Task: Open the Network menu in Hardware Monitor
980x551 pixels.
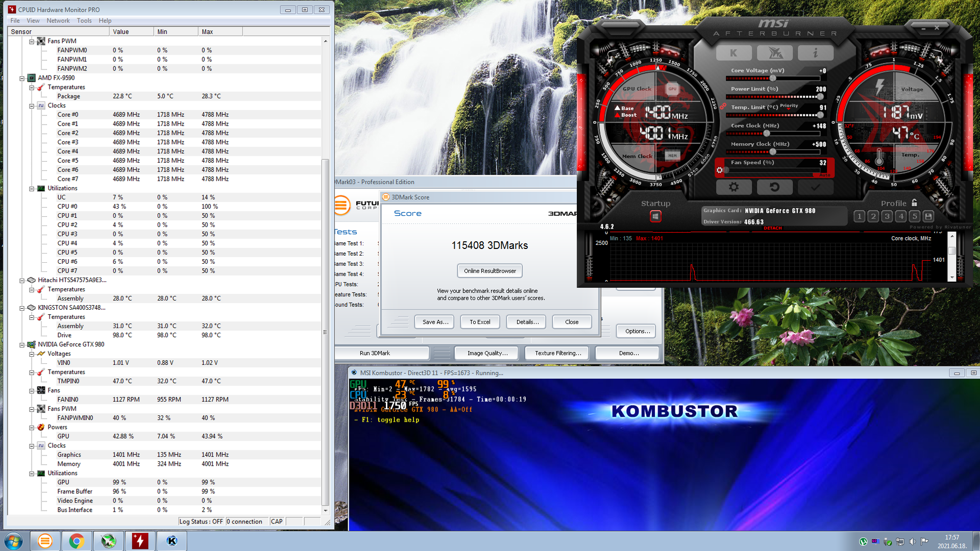Action: pyautogui.click(x=58, y=20)
